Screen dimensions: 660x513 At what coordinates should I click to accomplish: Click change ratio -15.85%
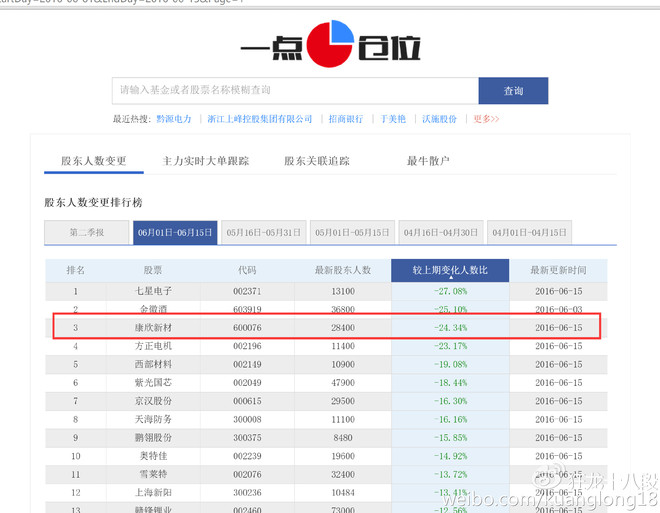pyautogui.click(x=450, y=438)
